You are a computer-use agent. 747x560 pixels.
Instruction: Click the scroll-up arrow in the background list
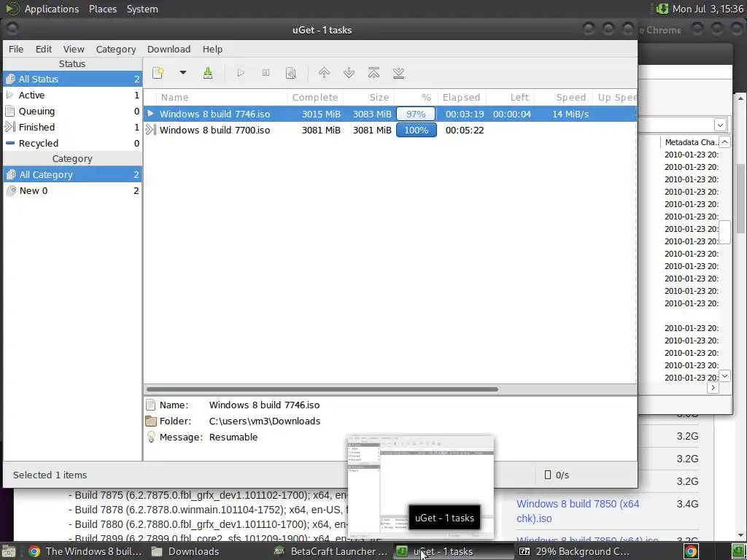click(724, 142)
